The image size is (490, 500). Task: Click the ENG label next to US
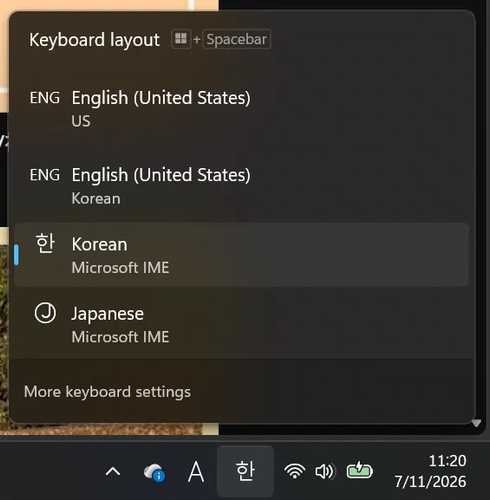[x=45, y=98]
